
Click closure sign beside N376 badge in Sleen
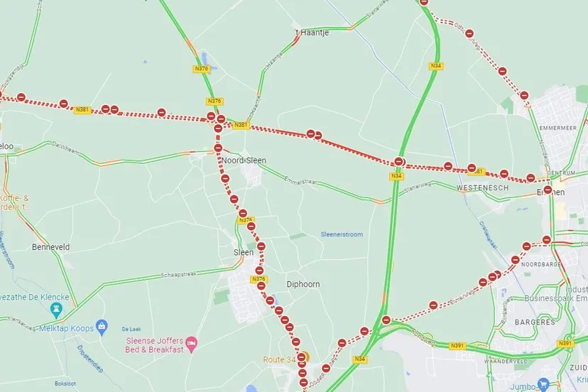tap(261, 286)
